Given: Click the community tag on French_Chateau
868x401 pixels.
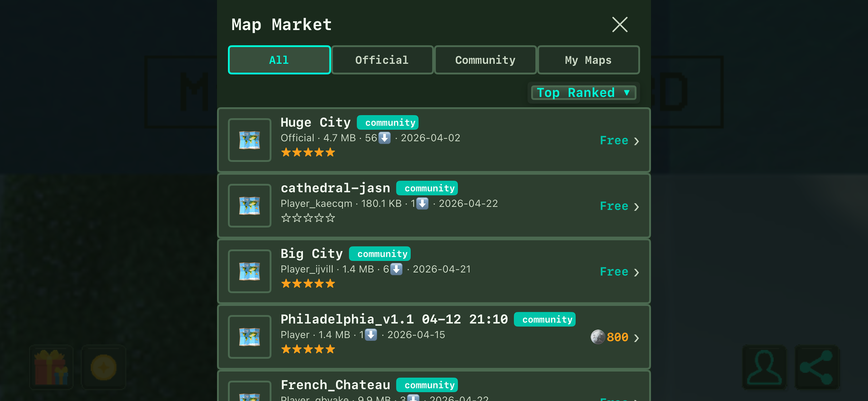Looking at the screenshot, I should coord(427,385).
